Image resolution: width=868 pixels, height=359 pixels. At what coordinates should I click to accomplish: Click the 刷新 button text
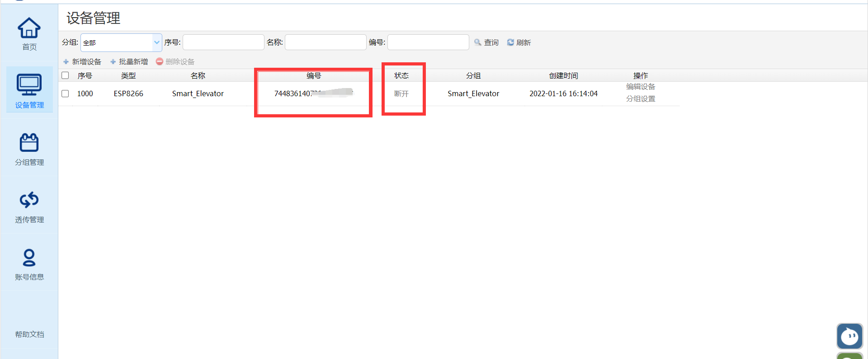point(524,42)
